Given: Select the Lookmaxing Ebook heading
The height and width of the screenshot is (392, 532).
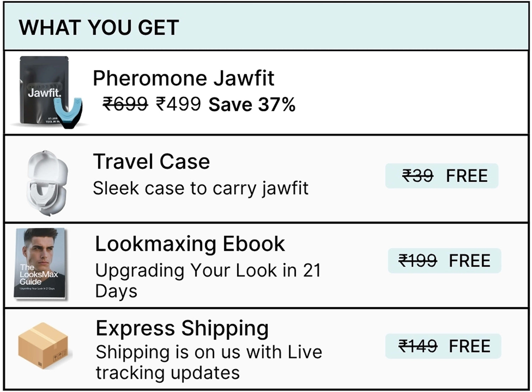Looking at the screenshot, I should click(190, 244).
